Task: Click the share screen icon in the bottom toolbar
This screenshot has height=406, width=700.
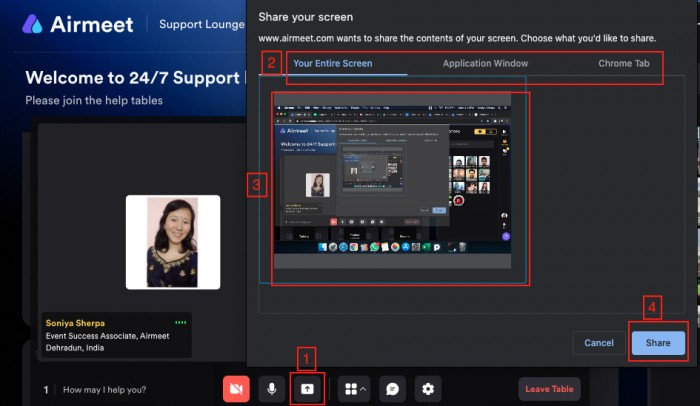Action: point(307,389)
